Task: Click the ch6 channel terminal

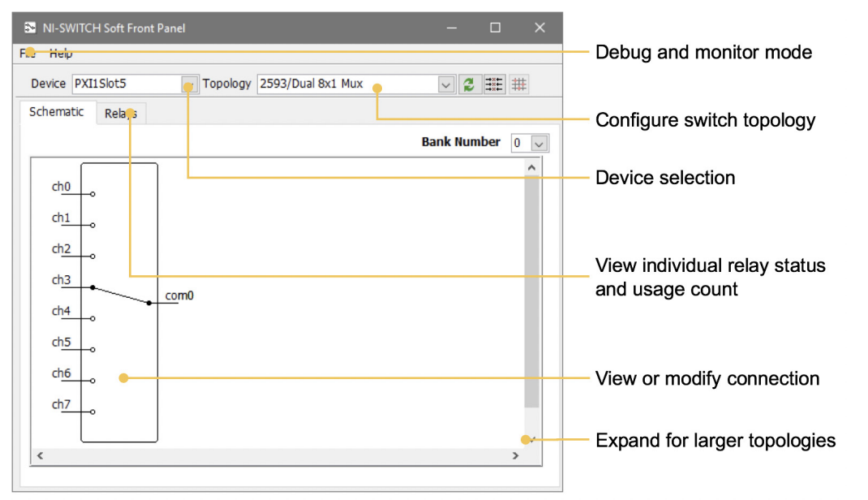Action: (92, 381)
